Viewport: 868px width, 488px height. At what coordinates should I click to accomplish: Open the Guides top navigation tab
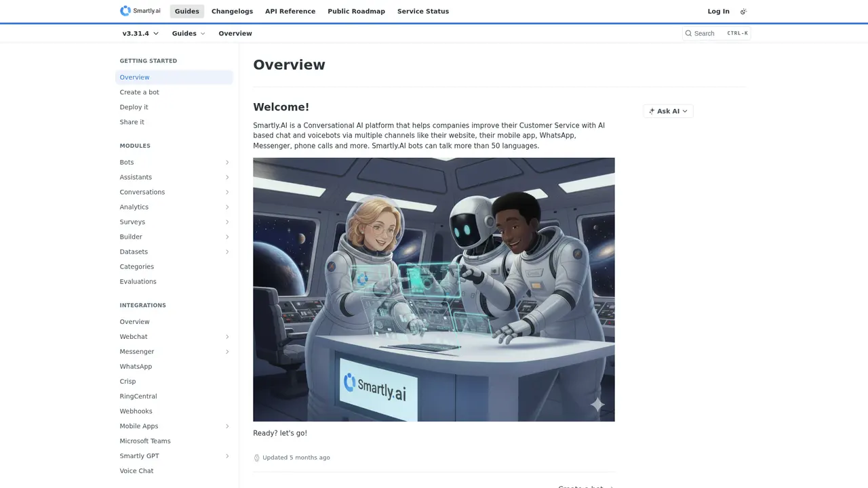(x=186, y=12)
